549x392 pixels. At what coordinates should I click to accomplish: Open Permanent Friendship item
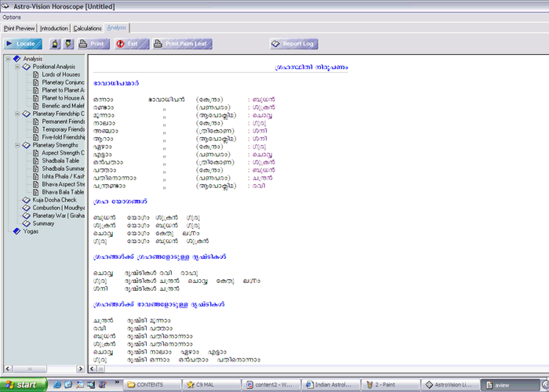[x=63, y=122]
